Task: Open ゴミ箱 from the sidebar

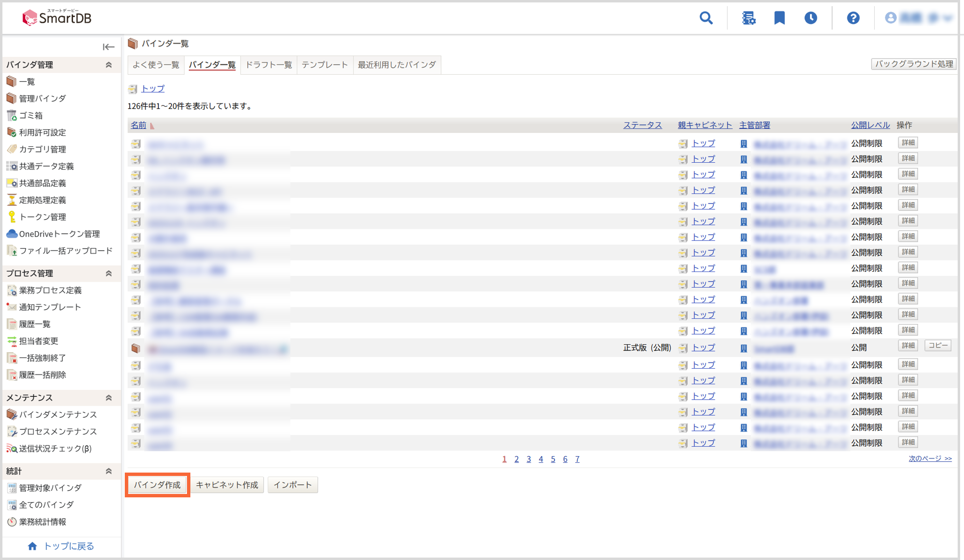Action: 30,115
